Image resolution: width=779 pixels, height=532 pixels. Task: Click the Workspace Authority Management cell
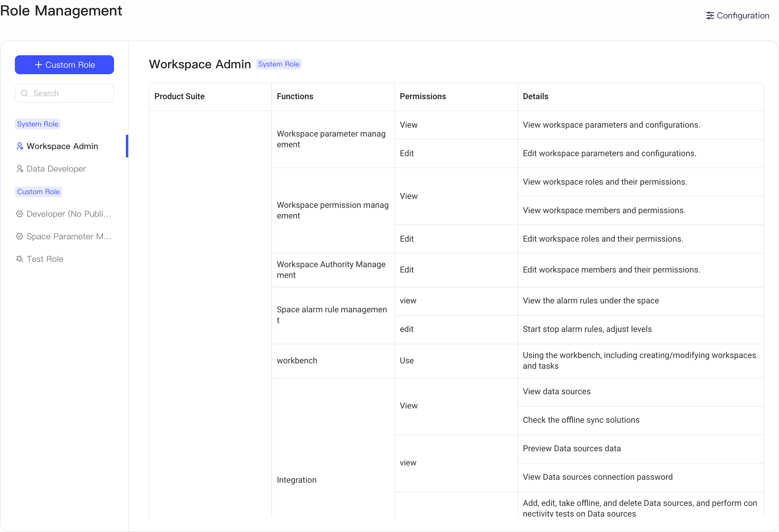tap(333, 270)
